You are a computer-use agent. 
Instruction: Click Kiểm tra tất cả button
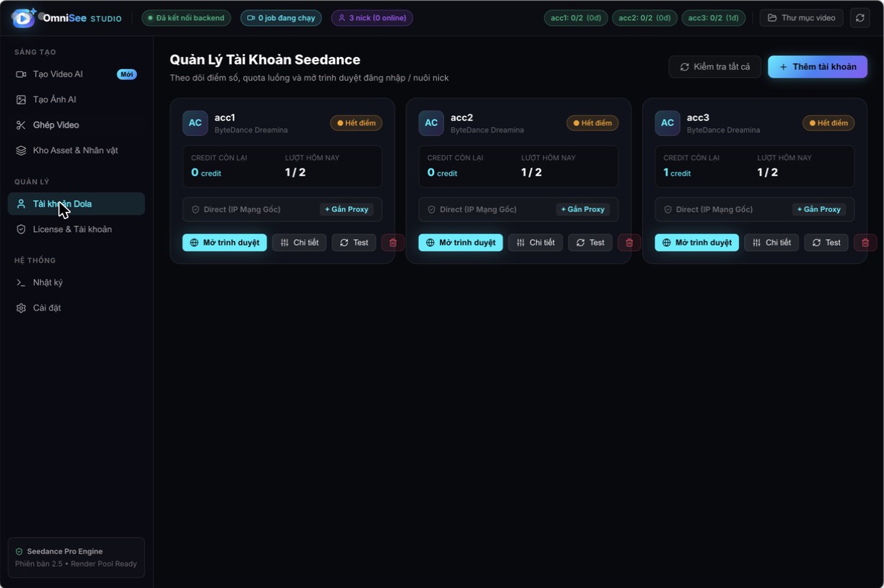[x=715, y=67]
